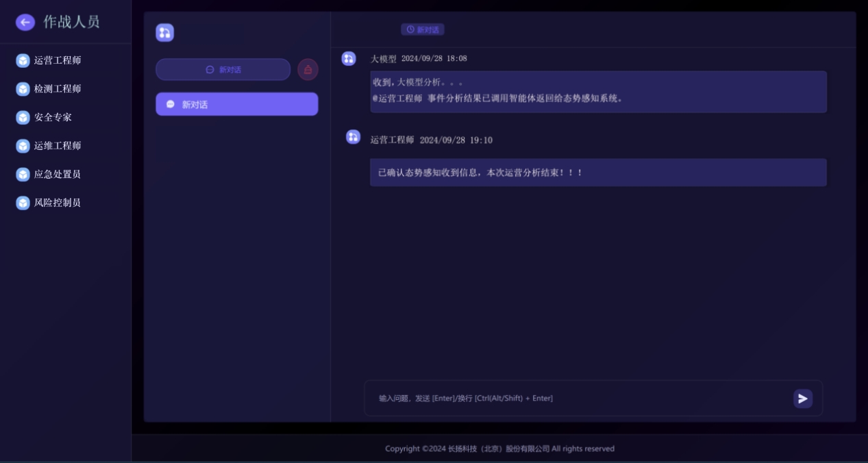Focus the 输入问题 message input box
Image resolution: width=868 pixels, height=463 pixels.
click(x=575, y=399)
